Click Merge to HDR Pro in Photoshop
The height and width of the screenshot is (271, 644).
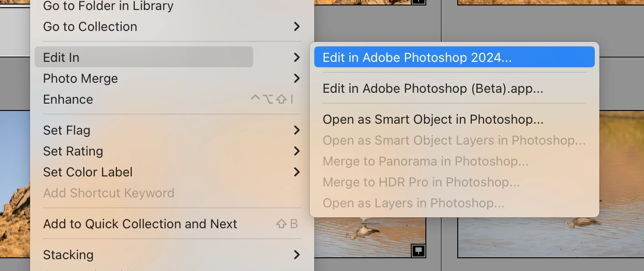421,182
